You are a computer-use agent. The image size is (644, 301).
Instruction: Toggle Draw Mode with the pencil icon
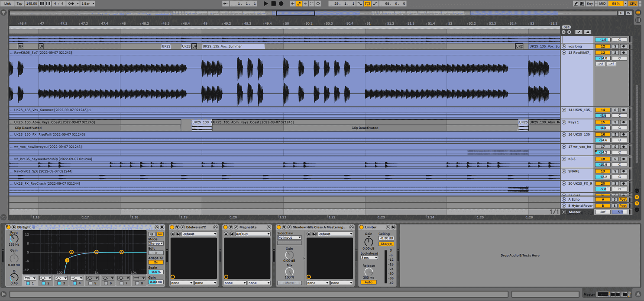coord(576,3)
